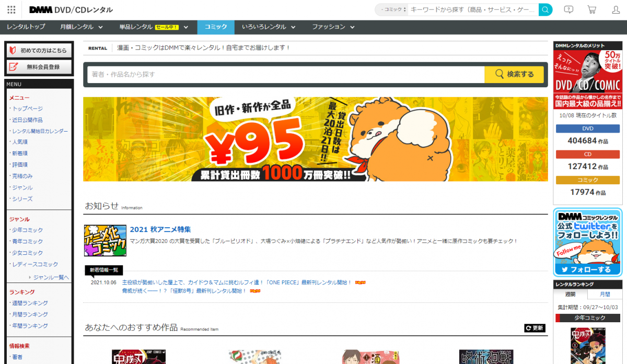627x364 pixels.
Task: Open 月間ランキング sidebar link
Action: click(x=30, y=314)
